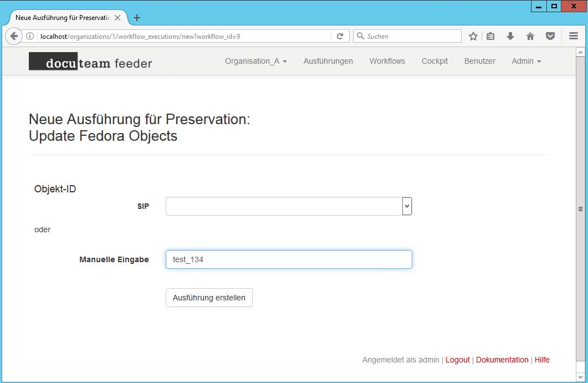Open a new tab with plus button
Screen dimensions: 588x383
coord(137,18)
